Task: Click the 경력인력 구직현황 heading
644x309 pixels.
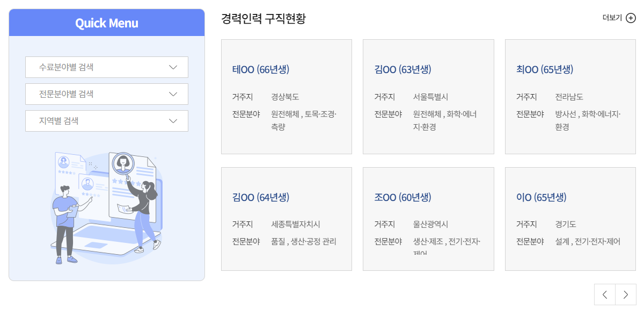Action: pyautogui.click(x=264, y=18)
